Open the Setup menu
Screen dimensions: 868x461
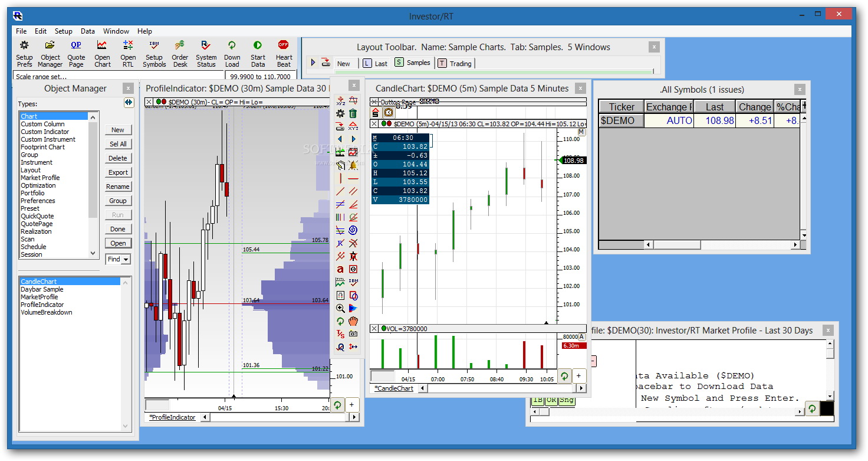click(x=63, y=31)
